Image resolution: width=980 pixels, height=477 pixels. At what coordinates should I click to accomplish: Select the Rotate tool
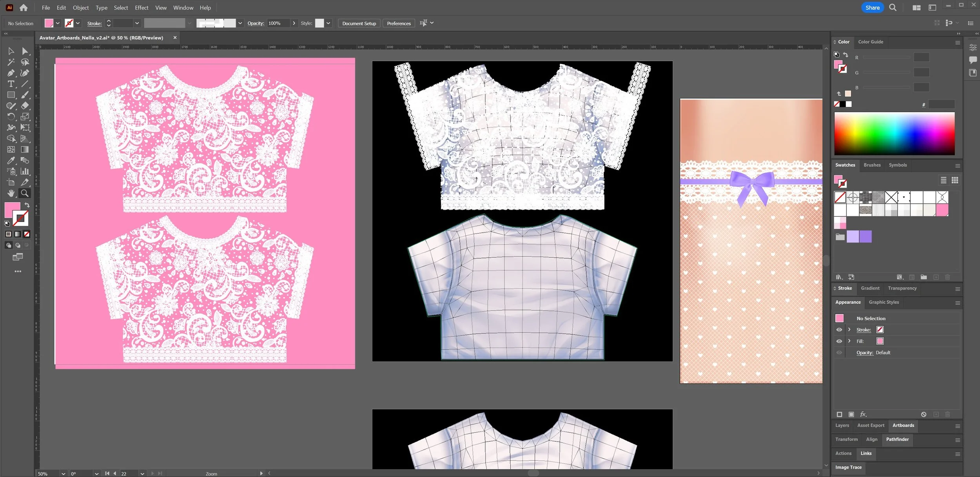tap(11, 116)
